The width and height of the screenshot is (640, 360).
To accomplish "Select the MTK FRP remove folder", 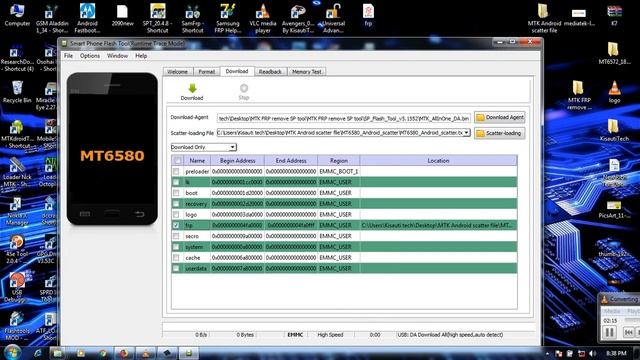I will pos(579,96).
